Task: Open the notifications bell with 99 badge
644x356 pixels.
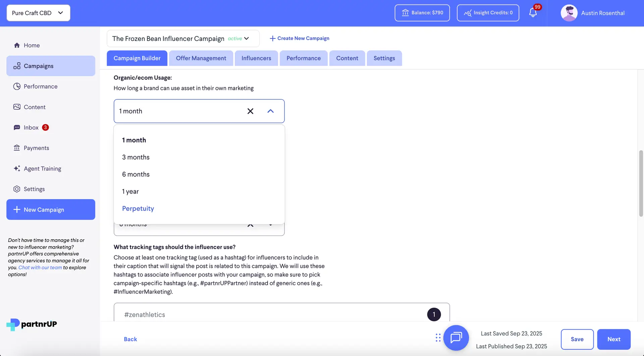Action: (x=533, y=13)
